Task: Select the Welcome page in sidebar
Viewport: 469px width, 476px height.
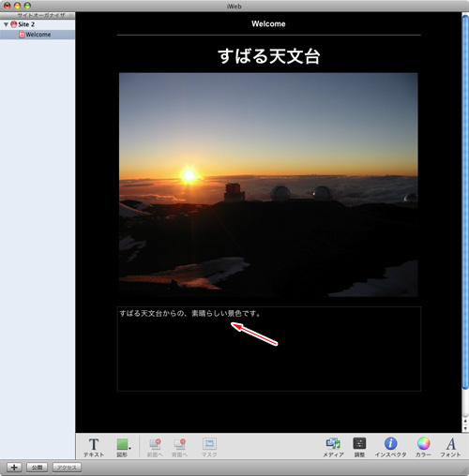Action: pyautogui.click(x=38, y=35)
